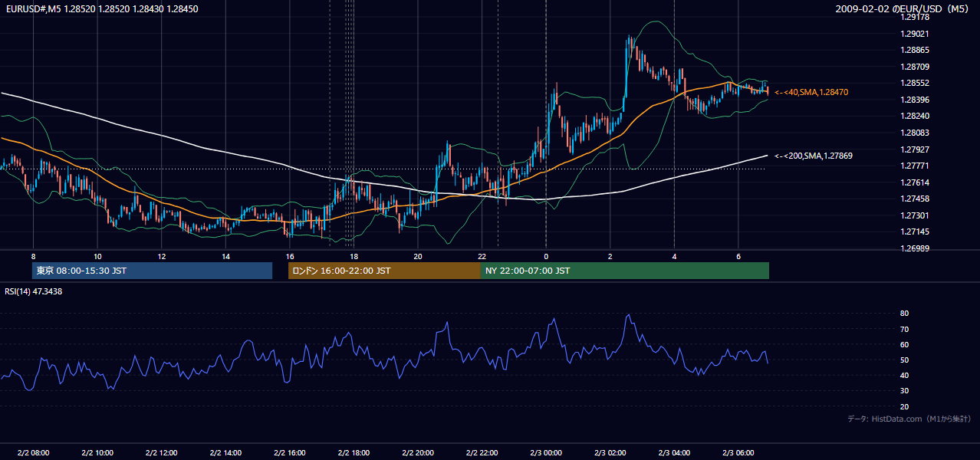Click price axis value 1.29021
The image size is (980, 460).
(916, 34)
